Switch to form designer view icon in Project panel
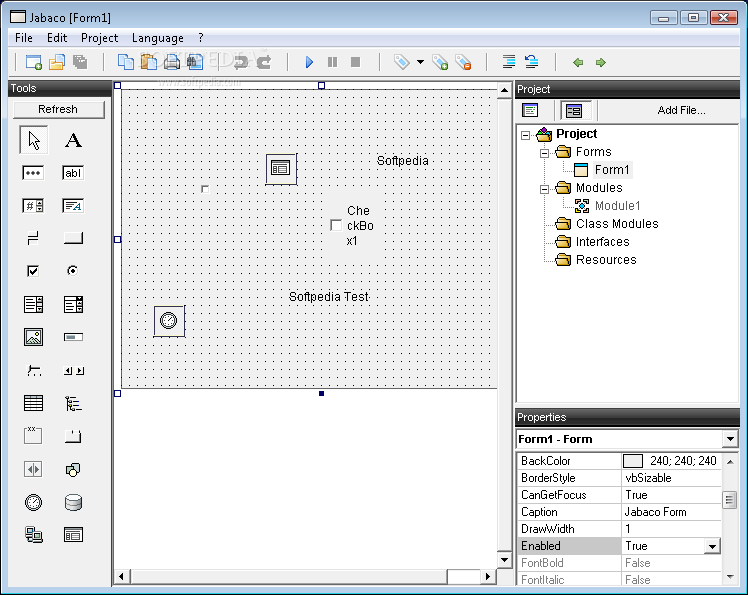Screen dimensions: 748x595 tap(574, 111)
